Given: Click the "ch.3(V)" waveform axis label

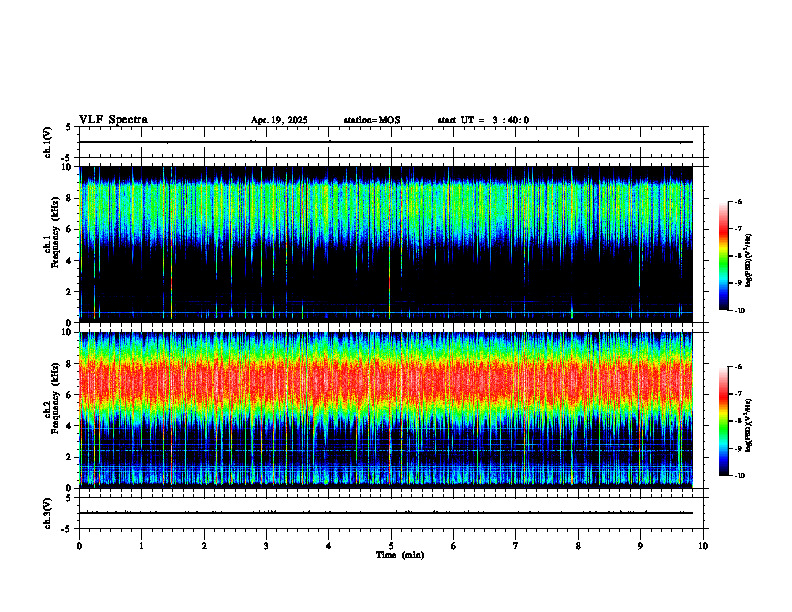Looking at the screenshot, I should pyautogui.click(x=48, y=513).
